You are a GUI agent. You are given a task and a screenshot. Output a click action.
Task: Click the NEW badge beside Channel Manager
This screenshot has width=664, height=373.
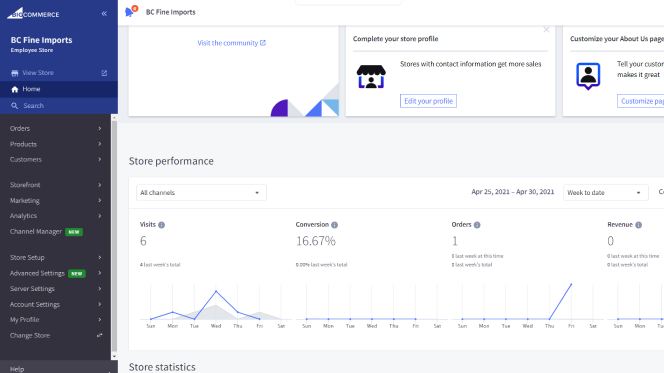point(74,232)
